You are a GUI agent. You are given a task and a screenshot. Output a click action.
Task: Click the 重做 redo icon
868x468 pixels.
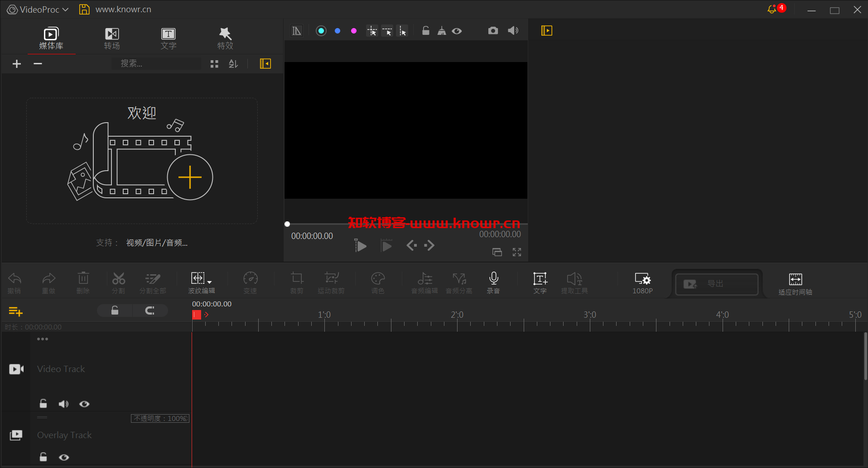pos(49,283)
